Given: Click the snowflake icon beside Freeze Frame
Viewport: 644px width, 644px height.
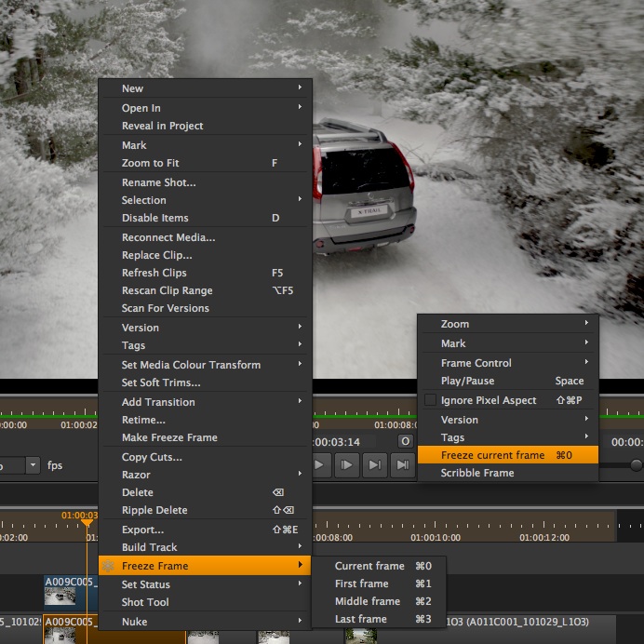Looking at the screenshot, I should pos(109,566).
